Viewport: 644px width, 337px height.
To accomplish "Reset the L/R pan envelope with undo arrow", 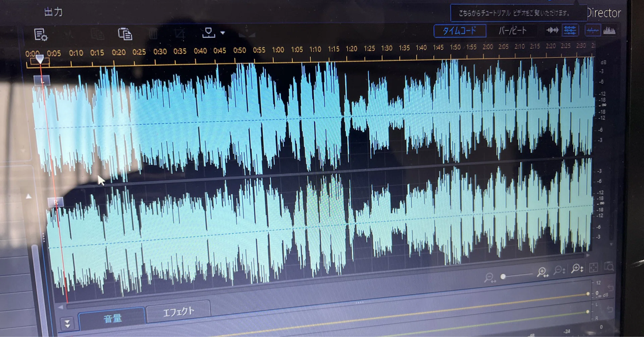I will 610,309.
